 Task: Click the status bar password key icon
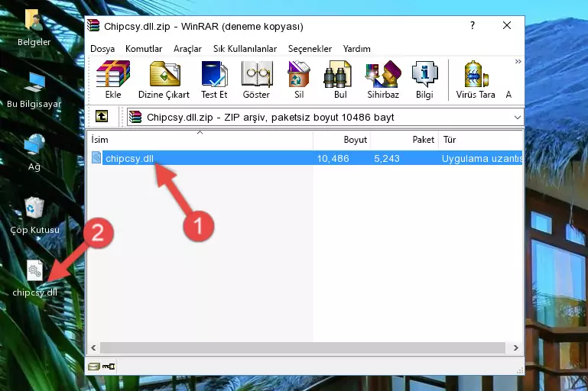pyautogui.click(x=109, y=367)
